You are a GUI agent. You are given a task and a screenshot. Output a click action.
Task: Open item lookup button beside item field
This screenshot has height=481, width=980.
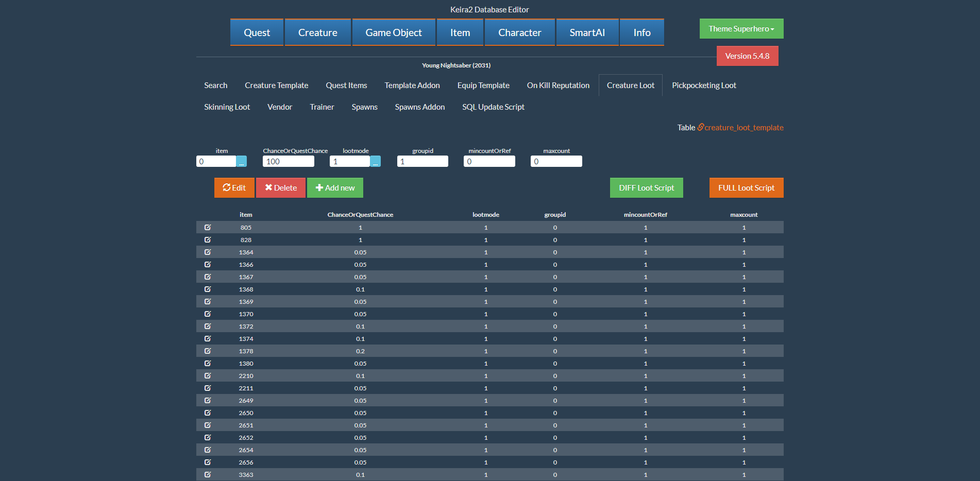click(x=241, y=161)
